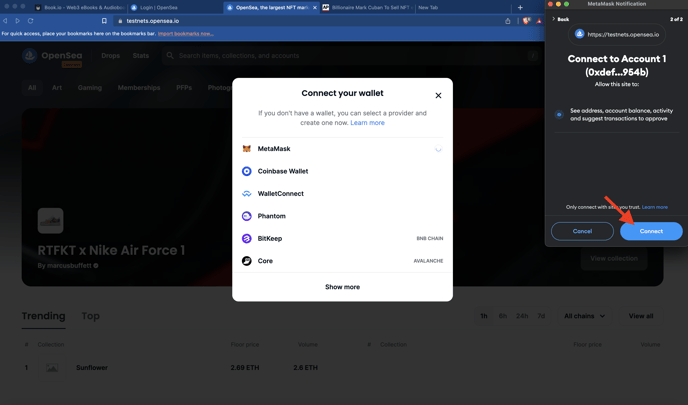Viewport: 688px width, 405px height.
Task: Click the RTFKT x Nike Air Force 1 title
Action: coord(111,251)
